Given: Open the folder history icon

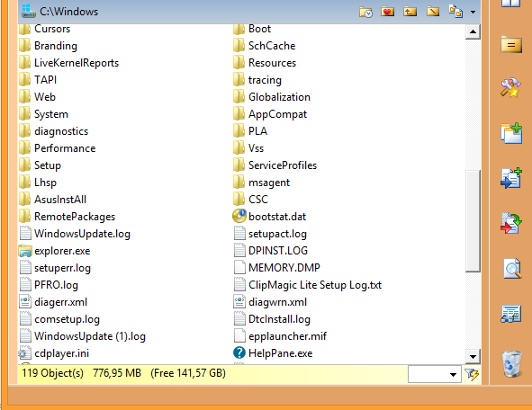Looking at the screenshot, I should click(365, 12).
